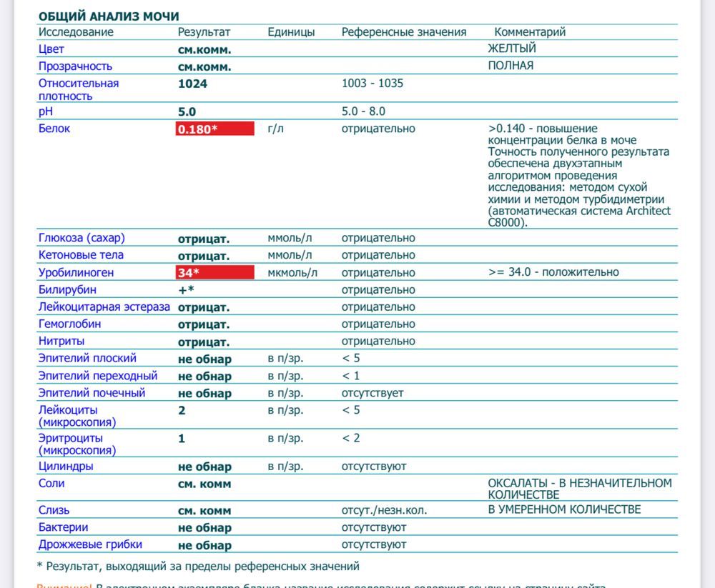The width and height of the screenshot is (715, 588).
Task: Open the Эпителий почечный link
Action: pos(92,393)
